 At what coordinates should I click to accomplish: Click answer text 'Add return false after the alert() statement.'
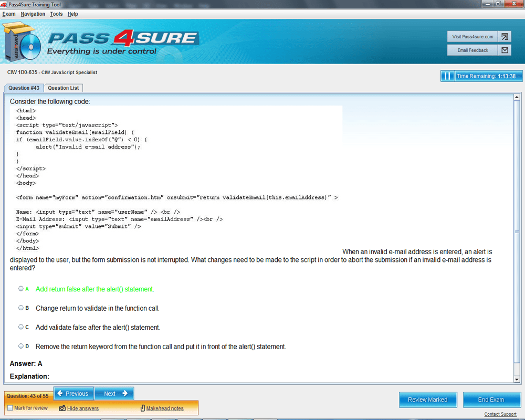point(94,289)
